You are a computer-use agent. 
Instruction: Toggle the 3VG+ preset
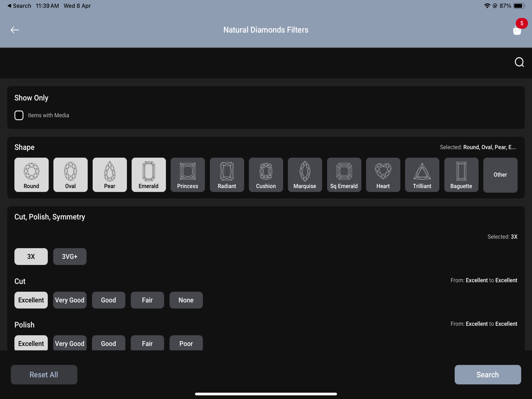click(70, 257)
